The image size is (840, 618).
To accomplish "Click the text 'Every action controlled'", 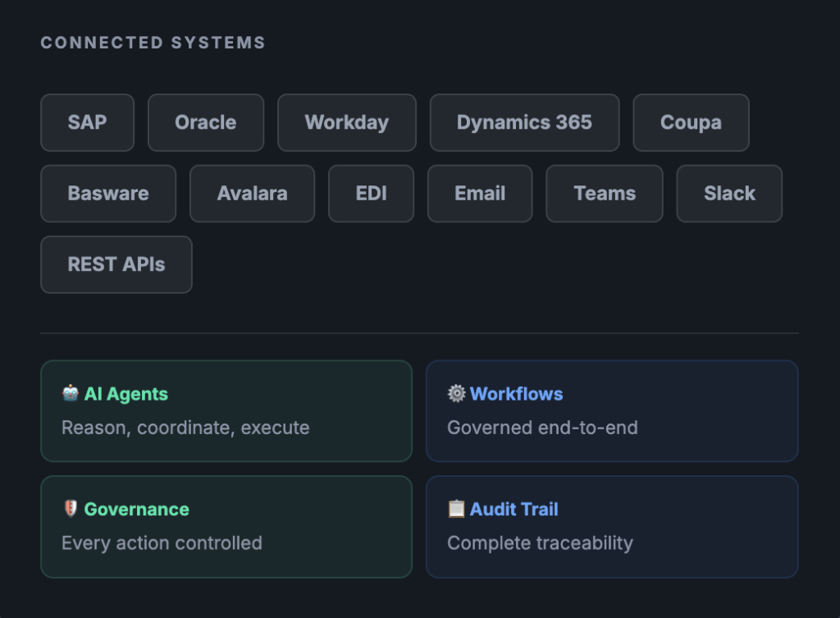I will [162, 543].
